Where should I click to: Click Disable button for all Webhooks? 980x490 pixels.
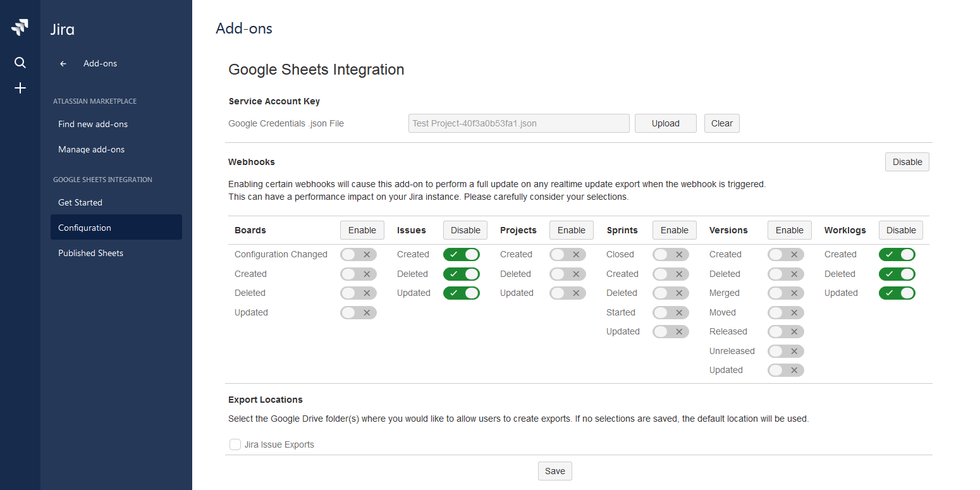907,162
